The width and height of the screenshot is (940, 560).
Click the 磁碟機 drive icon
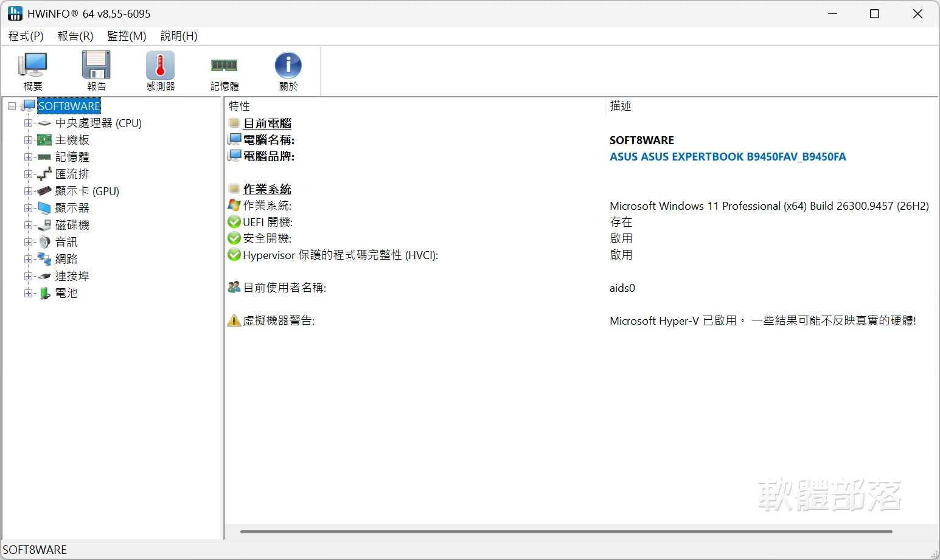tap(44, 226)
